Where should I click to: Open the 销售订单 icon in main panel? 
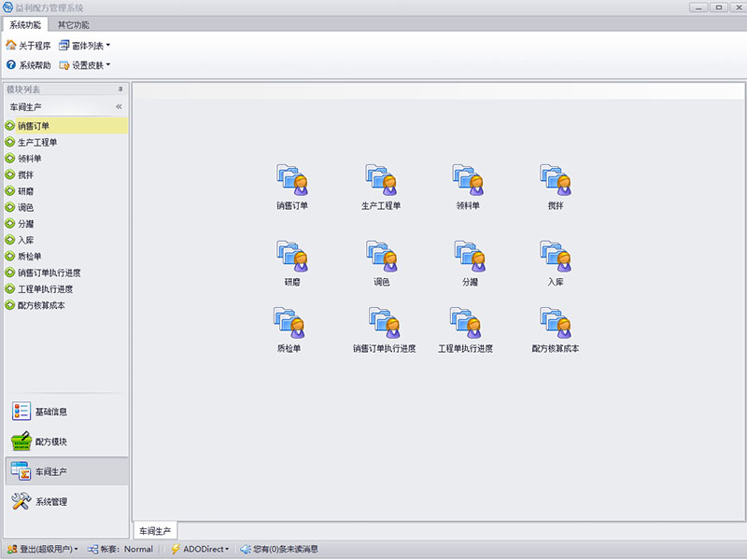pos(291,180)
